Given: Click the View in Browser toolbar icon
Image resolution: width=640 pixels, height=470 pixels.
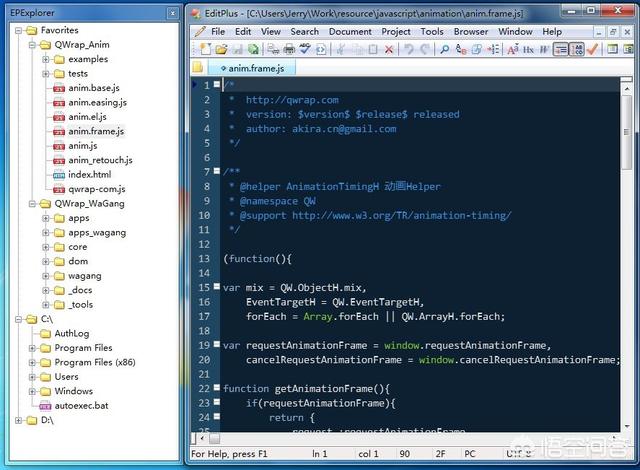Looking at the screenshot, I should (321, 49).
